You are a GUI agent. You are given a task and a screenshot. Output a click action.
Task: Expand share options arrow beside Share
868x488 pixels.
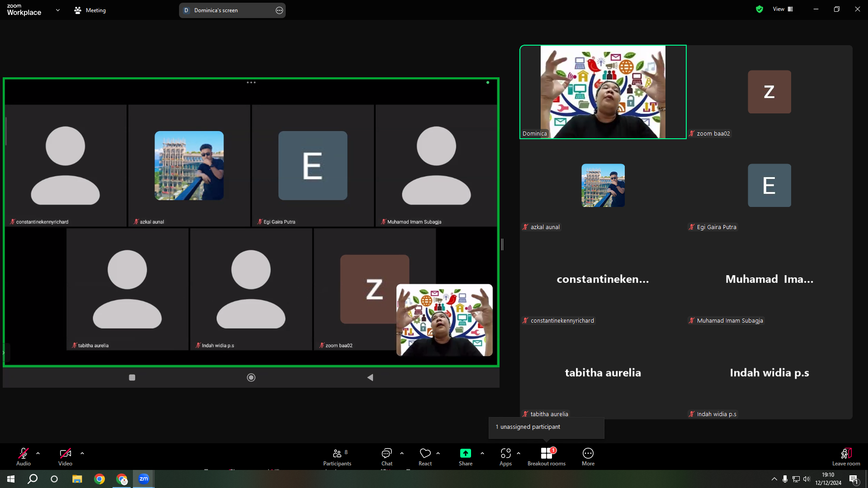click(482, 453)
